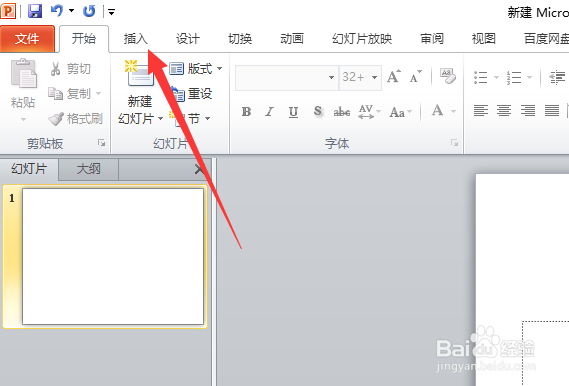Click the numbered list icon
This screenshot has width=569, height=386.
pos(513,77)
